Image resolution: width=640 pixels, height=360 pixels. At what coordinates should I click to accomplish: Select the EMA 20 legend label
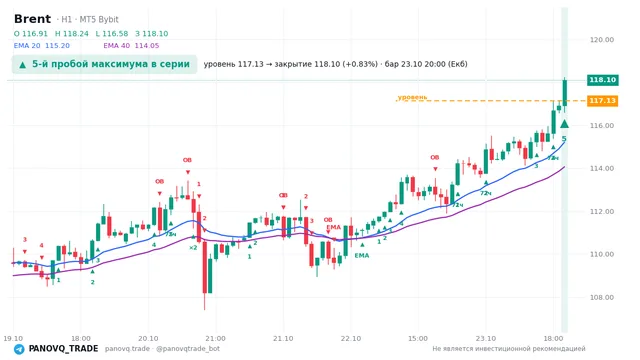[27, 46]
